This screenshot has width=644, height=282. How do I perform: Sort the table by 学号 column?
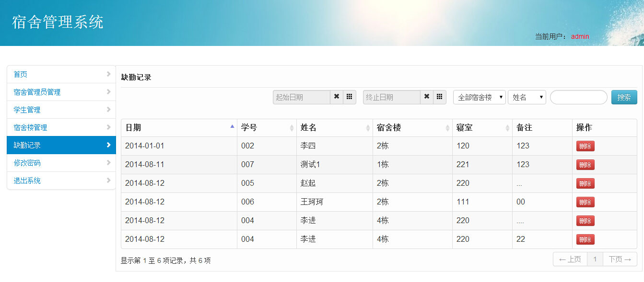[291, 127]
